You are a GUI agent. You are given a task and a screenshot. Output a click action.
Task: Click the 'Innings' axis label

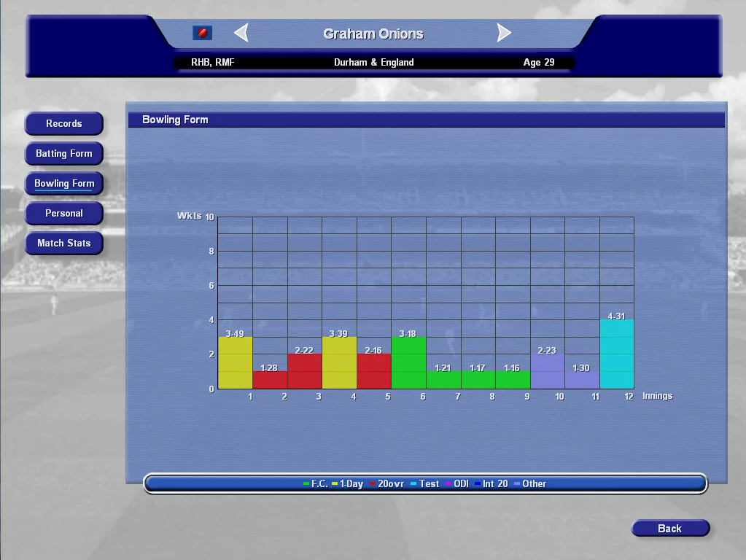tap(658, 396)
